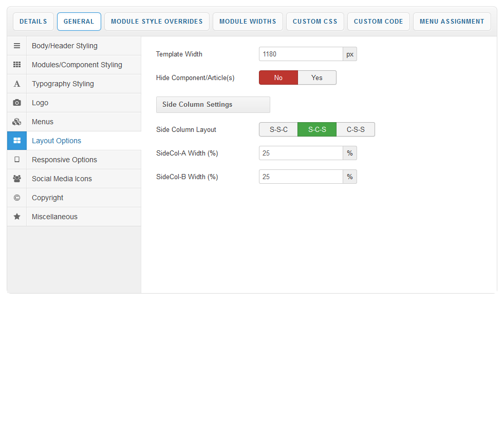The height and width of the screenshot is (424, 504).
Task: Click the Modules/Component Styling grid icon
Action: coord(17,65)
